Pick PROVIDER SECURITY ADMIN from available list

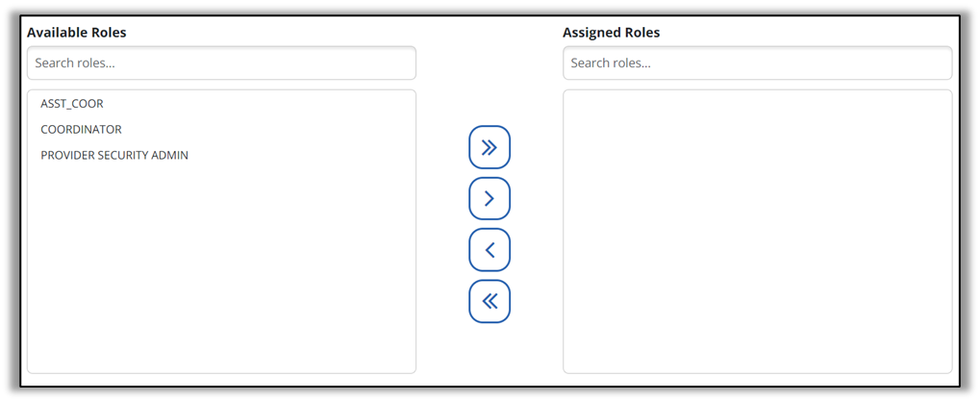114,156
